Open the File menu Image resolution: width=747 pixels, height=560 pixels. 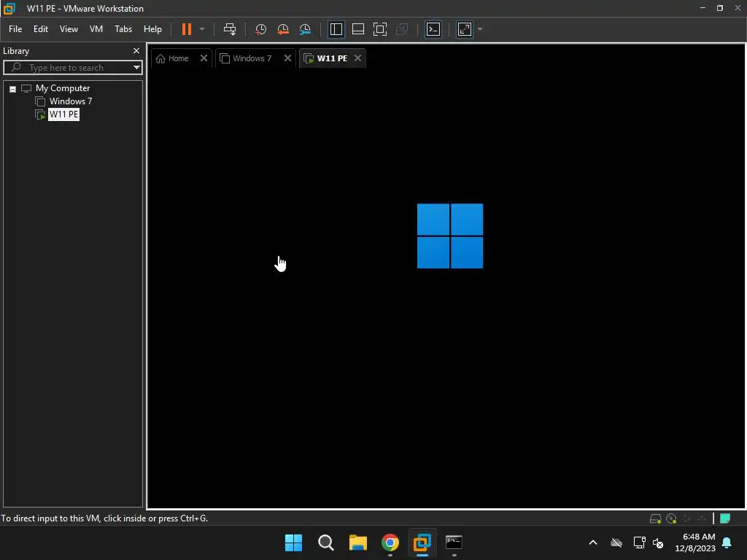click(x=15, y=29)
